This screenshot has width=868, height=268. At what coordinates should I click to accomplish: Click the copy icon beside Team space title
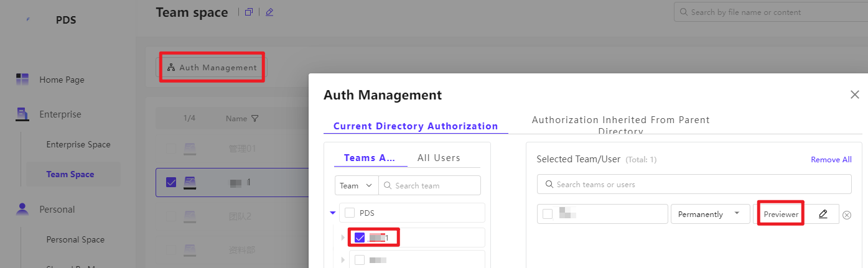click(249, 12)
